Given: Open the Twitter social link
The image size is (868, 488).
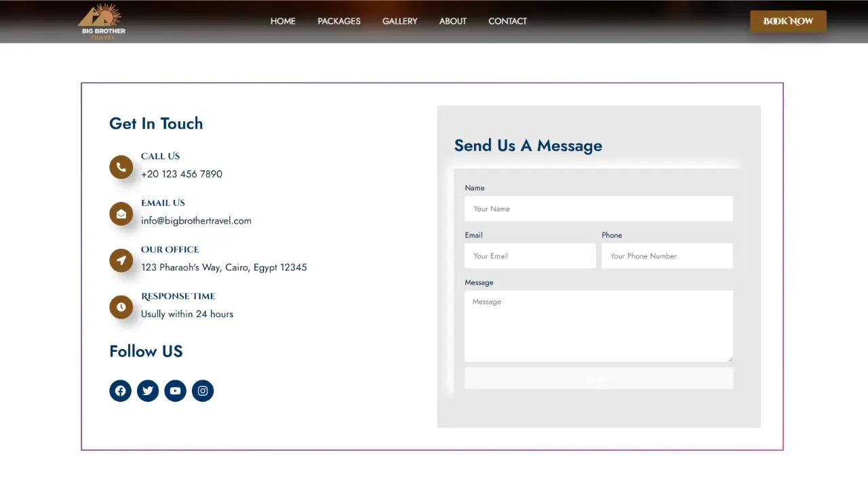Looking at the screenshot, I should click(148, 390).
